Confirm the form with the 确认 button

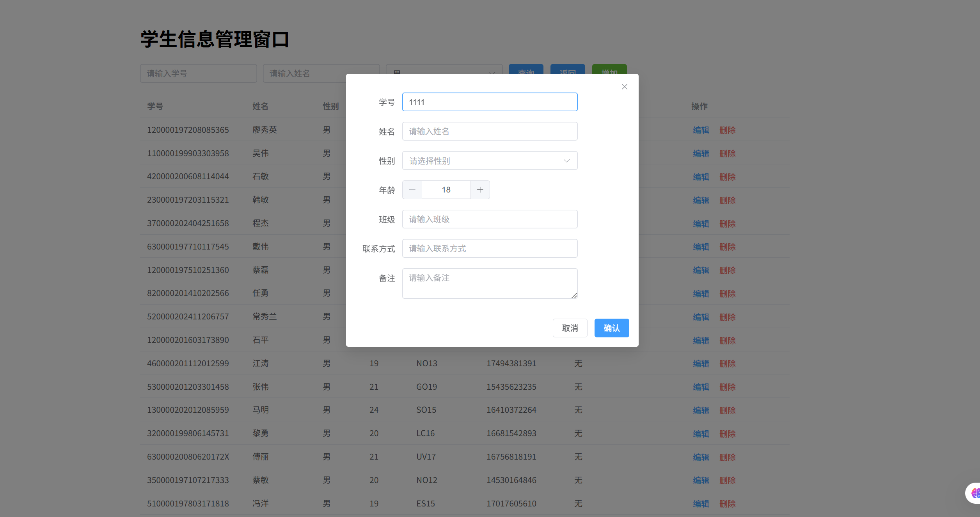[611, 328]
